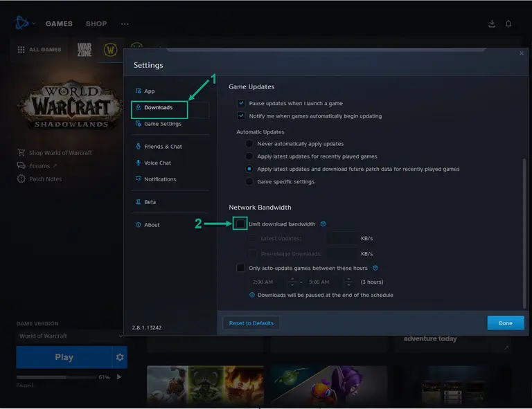Open the downloads tray icon

click(x=492, y=24)
